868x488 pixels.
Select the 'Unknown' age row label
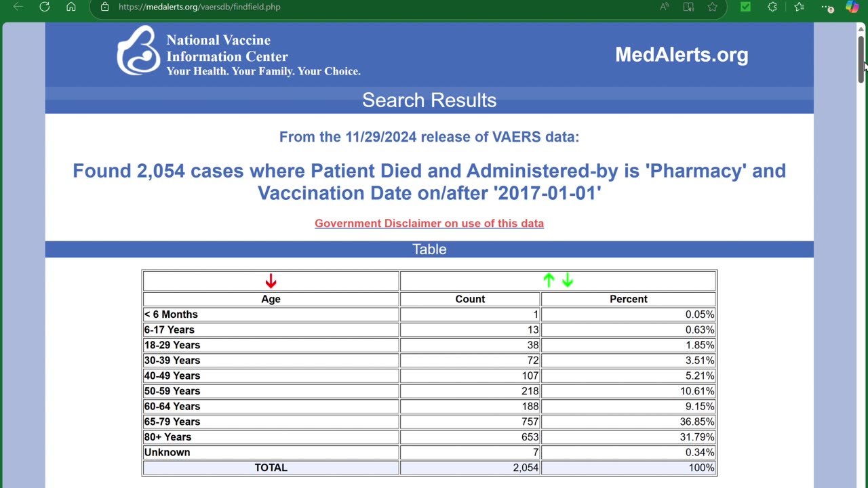(167, 452)
